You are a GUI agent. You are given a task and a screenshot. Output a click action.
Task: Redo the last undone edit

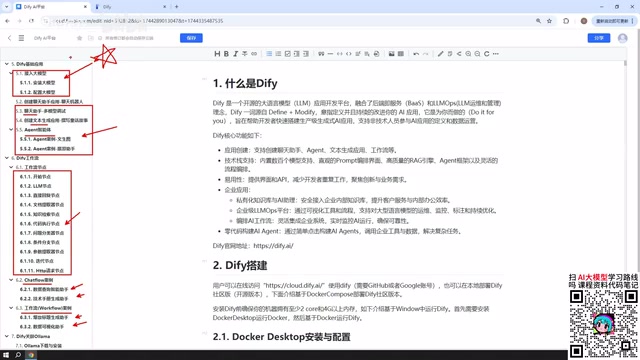click(425, 54)
